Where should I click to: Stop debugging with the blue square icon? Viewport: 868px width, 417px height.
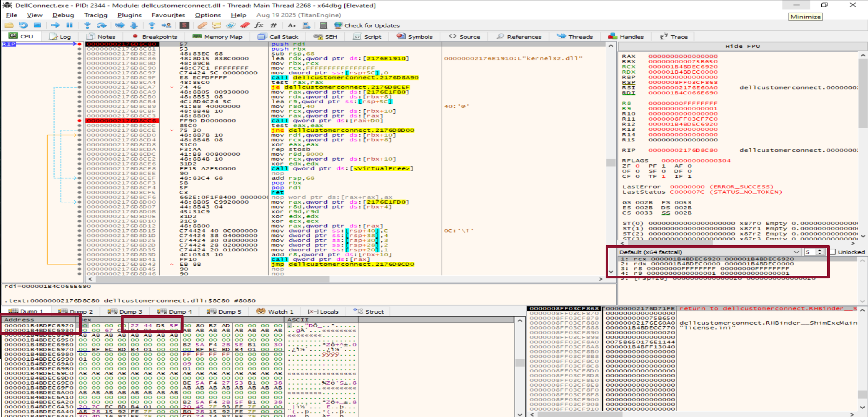pos(37,25)
